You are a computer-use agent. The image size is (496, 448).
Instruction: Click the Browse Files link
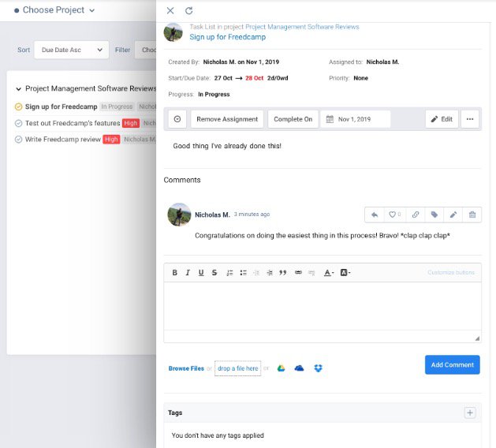tap(186, 368)
